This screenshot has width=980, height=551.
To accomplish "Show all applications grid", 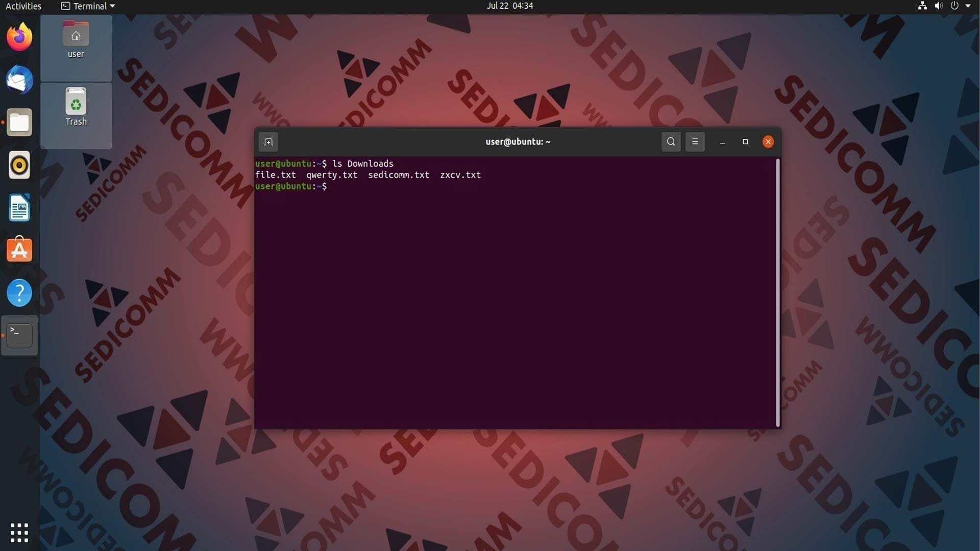I will point(19,533).
